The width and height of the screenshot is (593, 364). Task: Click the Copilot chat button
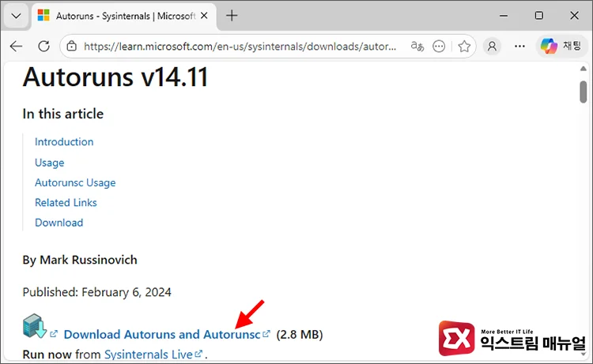(x=560, y=46)
